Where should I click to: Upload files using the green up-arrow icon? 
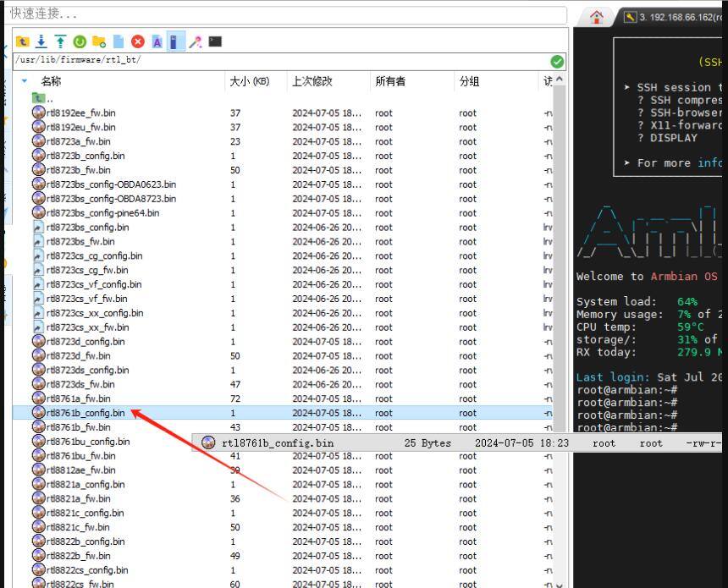point(60,41)
